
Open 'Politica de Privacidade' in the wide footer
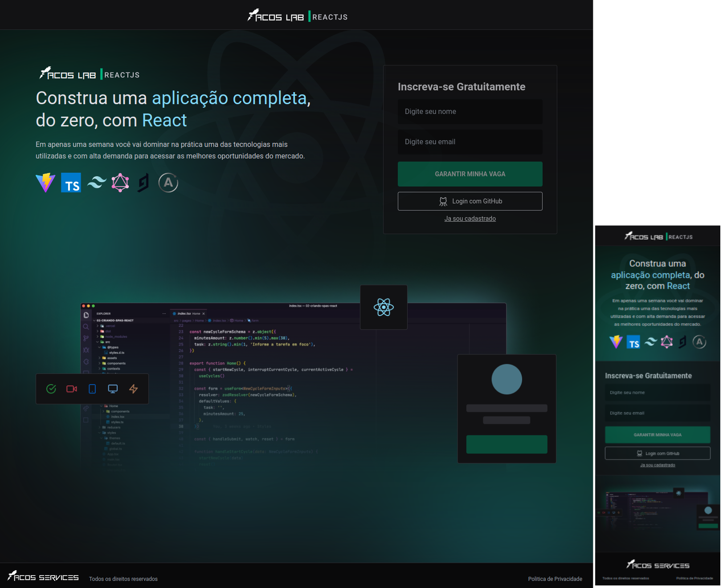click(555, 579)
